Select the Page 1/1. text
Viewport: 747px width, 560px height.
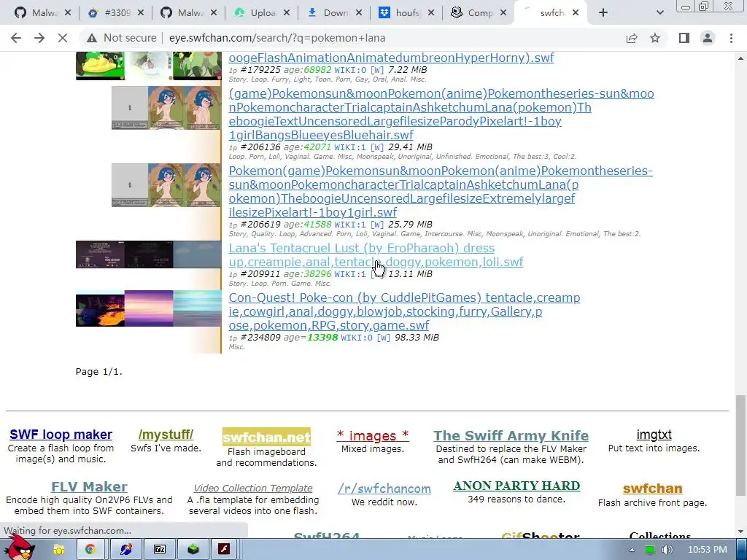tap(99, 371)
